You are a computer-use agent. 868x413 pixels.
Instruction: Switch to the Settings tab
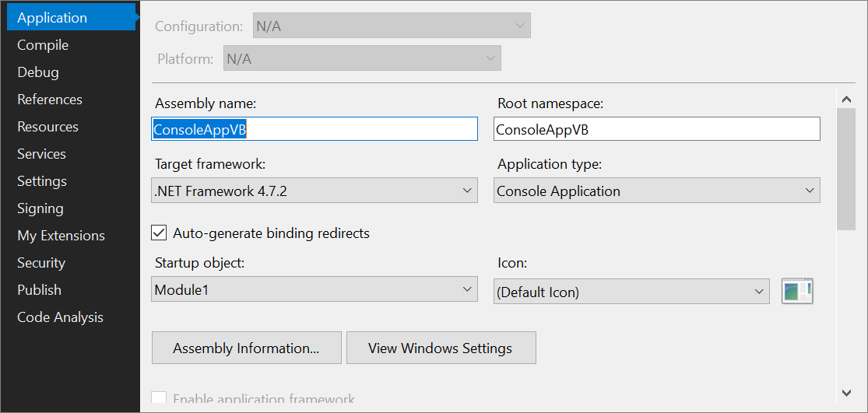41,180
